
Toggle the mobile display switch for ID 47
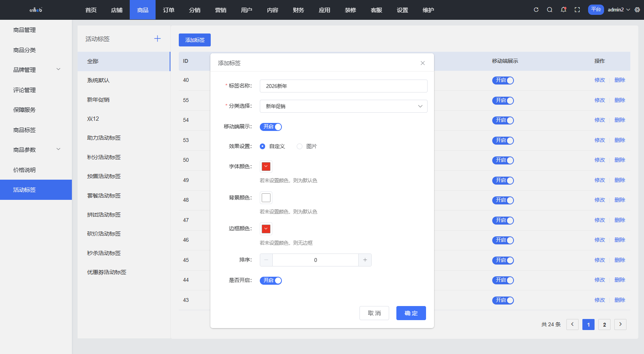click(503, 220)
